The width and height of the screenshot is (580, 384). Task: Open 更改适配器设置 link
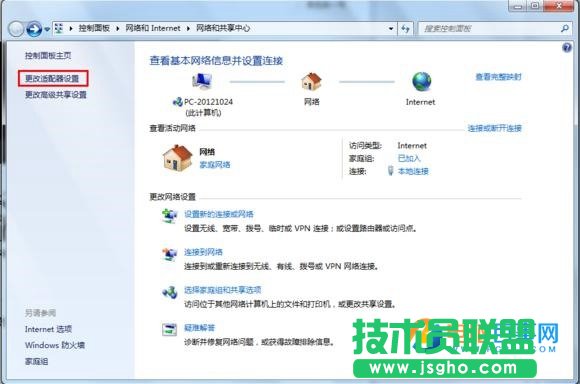pyautogui.click(x=52, y=78)
